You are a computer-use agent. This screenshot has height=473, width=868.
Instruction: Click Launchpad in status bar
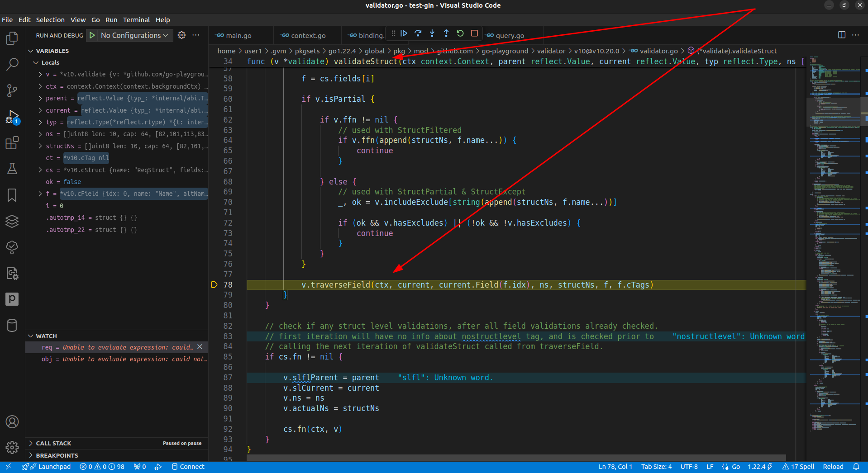tap(47, 467)
